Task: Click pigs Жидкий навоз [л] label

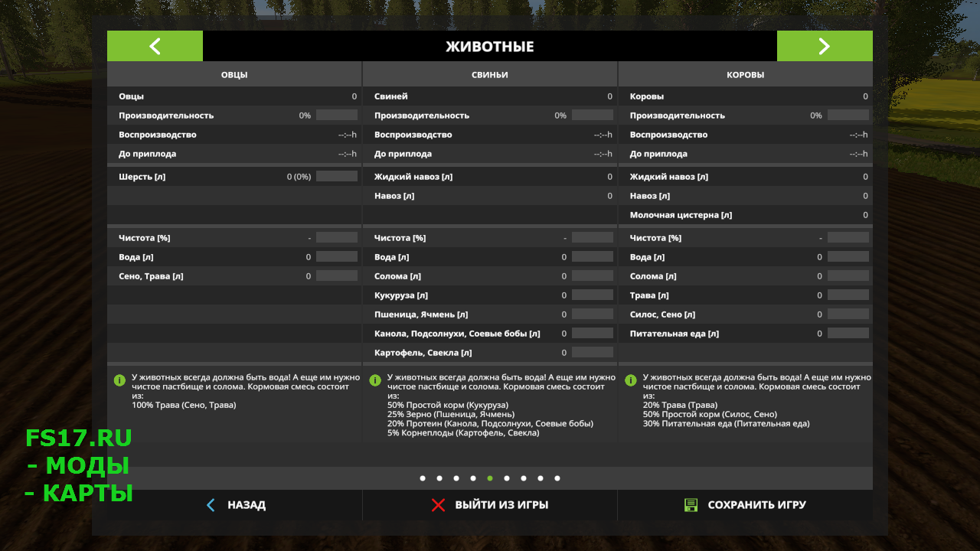Action: point(413,177)
